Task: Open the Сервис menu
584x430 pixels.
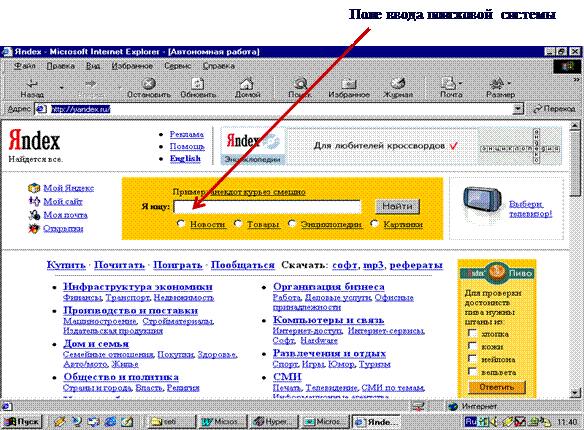Action: tap(178, 66)
